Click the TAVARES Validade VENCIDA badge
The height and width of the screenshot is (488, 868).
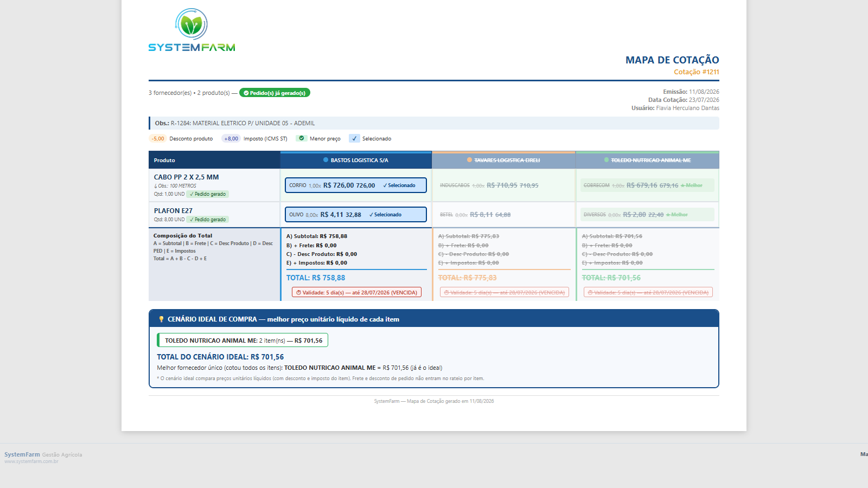tap(505, 292)
